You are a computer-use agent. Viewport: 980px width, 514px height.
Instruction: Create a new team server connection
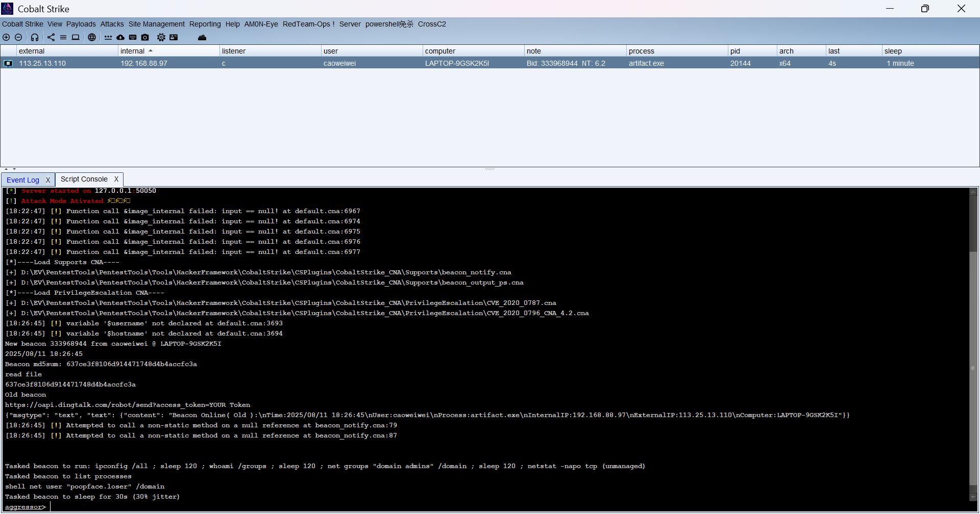click(x=6, y=37)
